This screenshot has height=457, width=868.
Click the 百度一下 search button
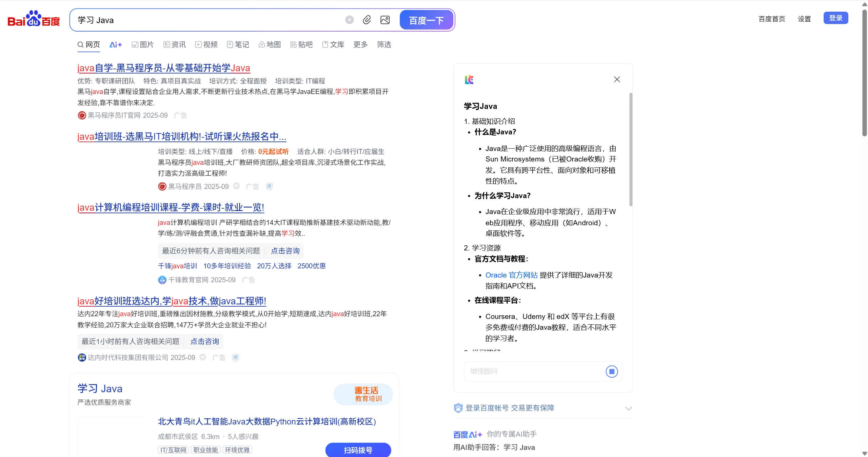point(426,20)
